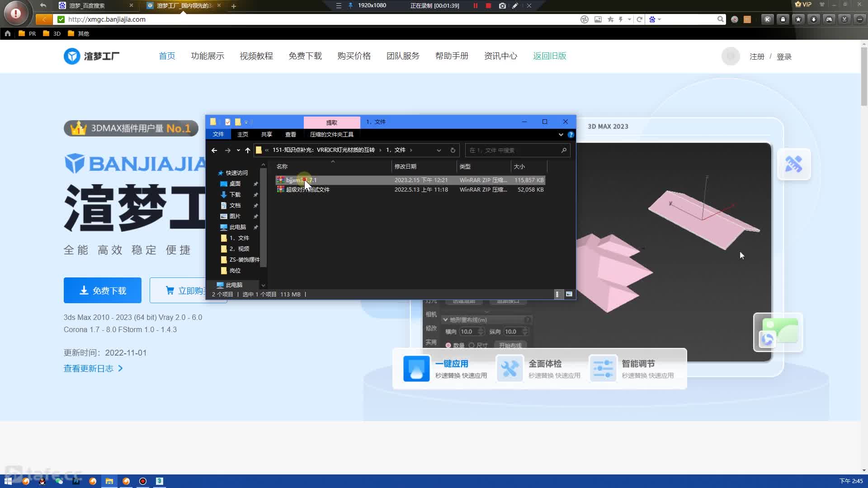The image size is (868, 488).
Task: Click the VIP crown badge
Action: (x=803, y=5)
